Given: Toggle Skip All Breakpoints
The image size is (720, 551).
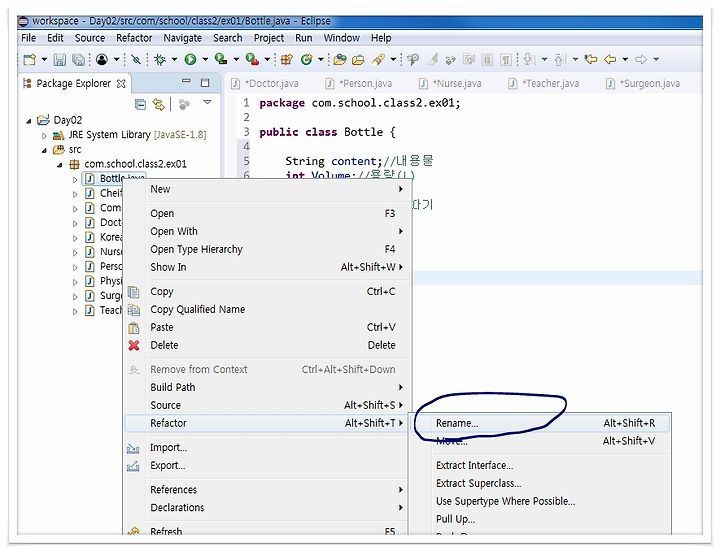Looking at the screenshot, I should pyautogui.click(x=136, y=59).
